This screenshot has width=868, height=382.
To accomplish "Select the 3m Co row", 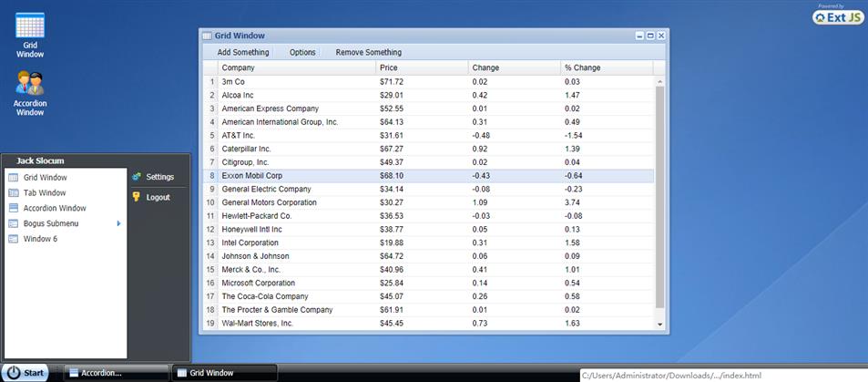I will pyautogui.click(x=428, y=82).
